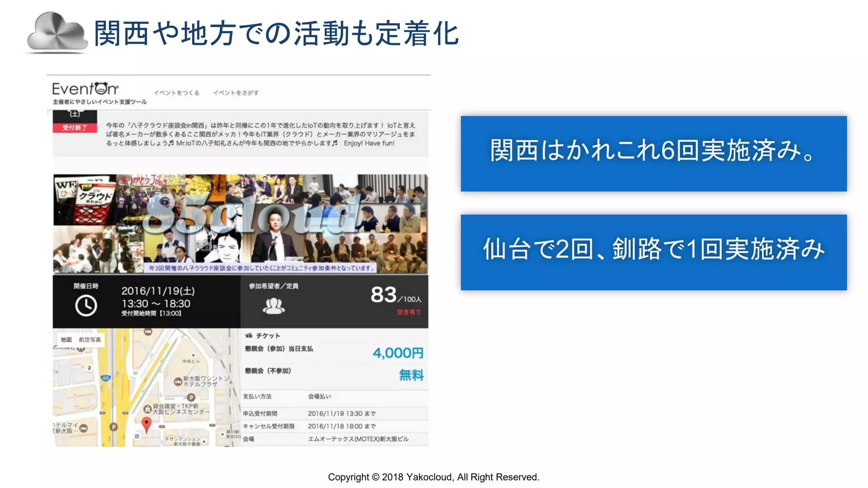Click the 83 participant count
Screen dimensions: 868x488
click(384, 295)
